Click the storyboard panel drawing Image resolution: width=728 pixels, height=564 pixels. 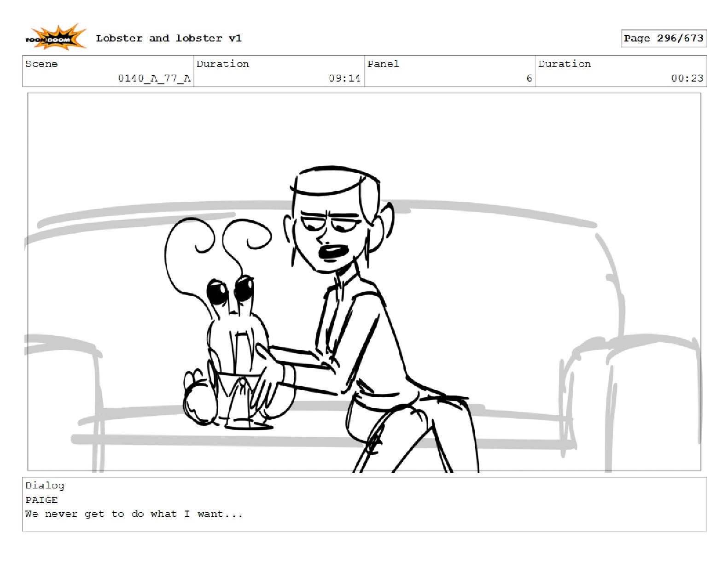(x=364, y=282)
